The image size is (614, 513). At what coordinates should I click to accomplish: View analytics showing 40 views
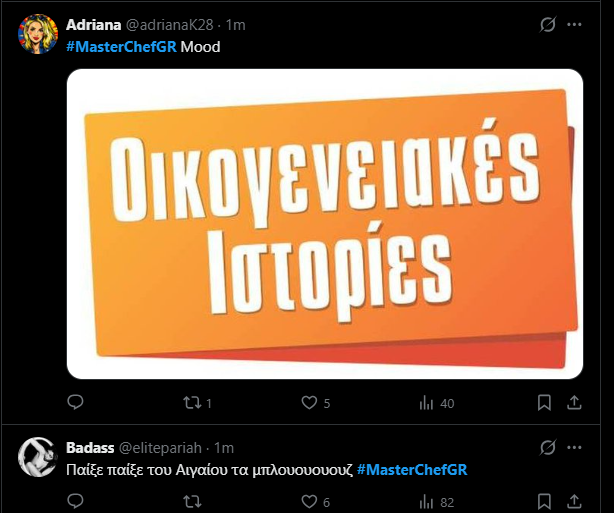point(436,403)
